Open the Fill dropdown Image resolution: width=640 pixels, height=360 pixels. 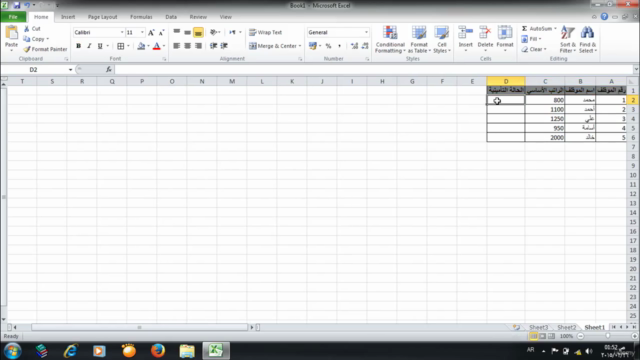(x=531, y=39)
